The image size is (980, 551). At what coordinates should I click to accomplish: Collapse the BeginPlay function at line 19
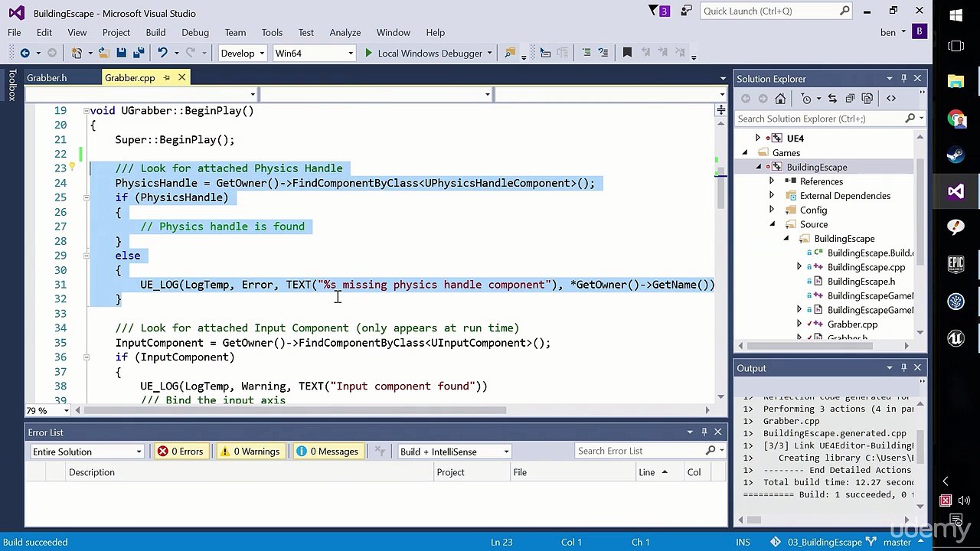coord(86,111)
